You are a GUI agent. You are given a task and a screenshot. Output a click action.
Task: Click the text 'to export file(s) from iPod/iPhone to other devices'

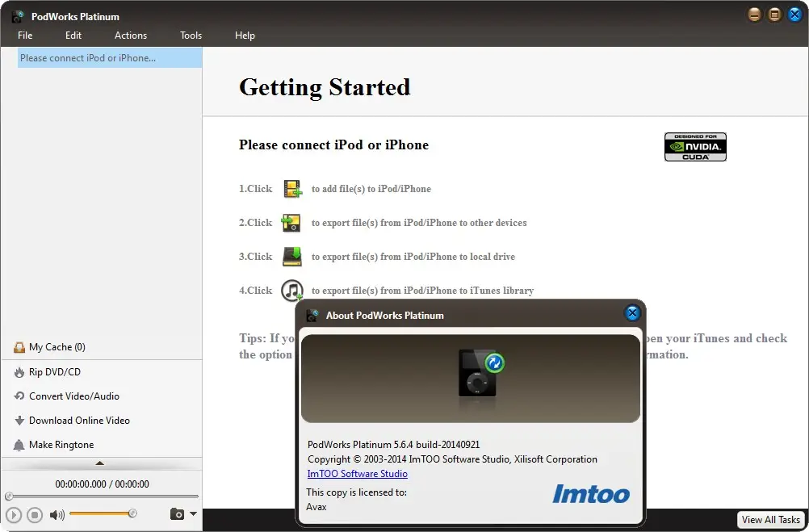419,223
